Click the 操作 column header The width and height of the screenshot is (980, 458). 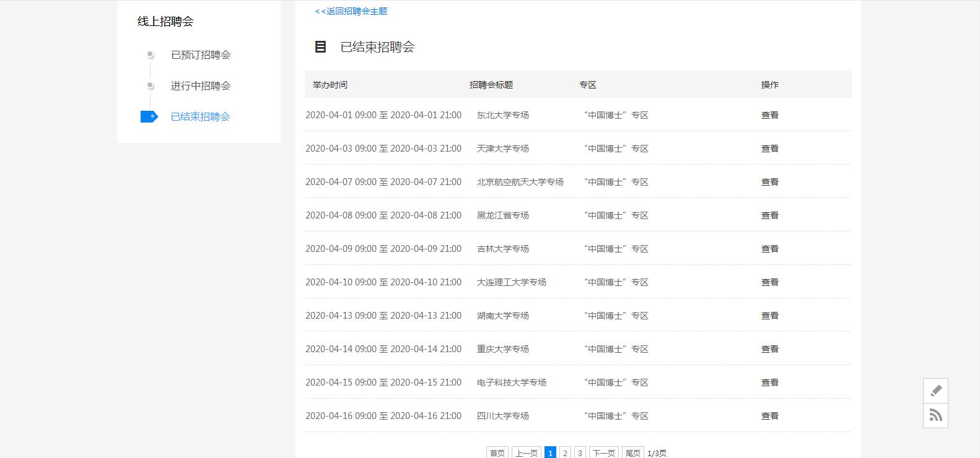pyautogui.click(x=770, y=85)
